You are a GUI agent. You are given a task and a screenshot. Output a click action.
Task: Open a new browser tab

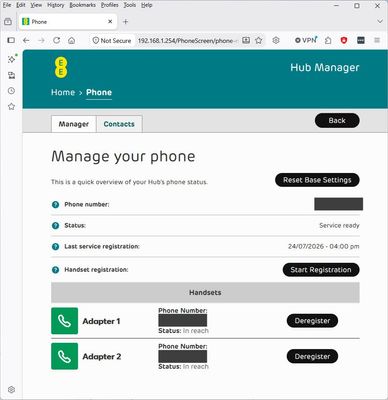(125, 22)
